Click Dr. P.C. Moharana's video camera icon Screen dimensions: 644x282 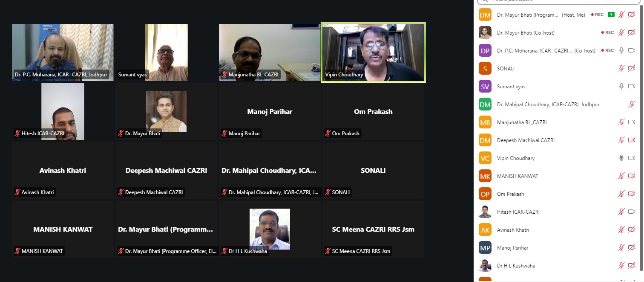[x=632, y=50]
